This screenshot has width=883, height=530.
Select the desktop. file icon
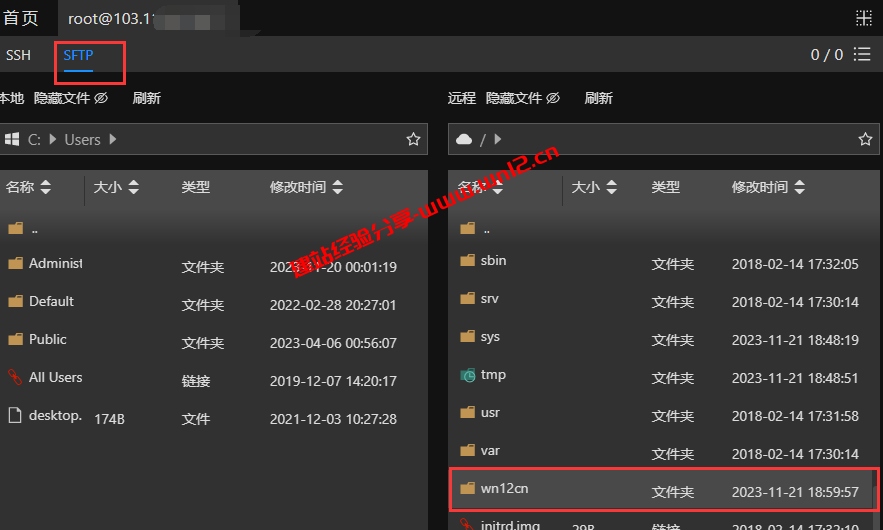click(15, 415)
